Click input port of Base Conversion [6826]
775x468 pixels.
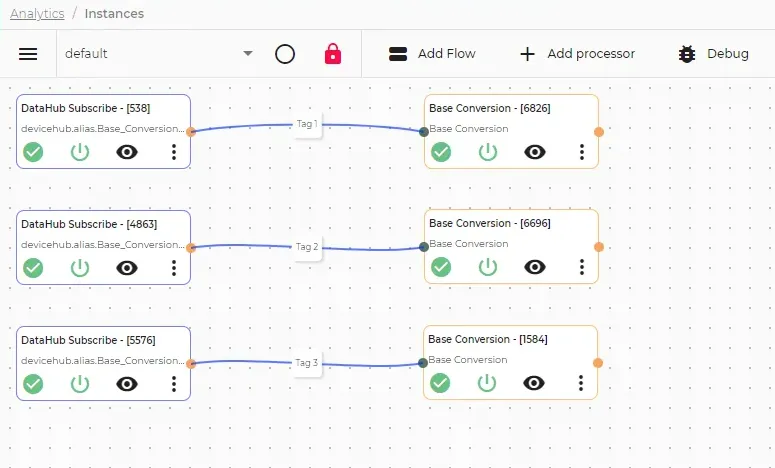[424, 131]
